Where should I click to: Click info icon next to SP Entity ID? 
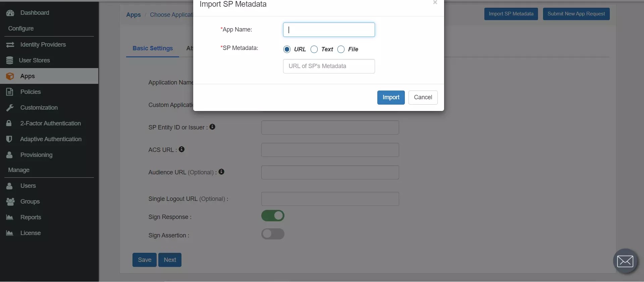(x=212, y=127)
